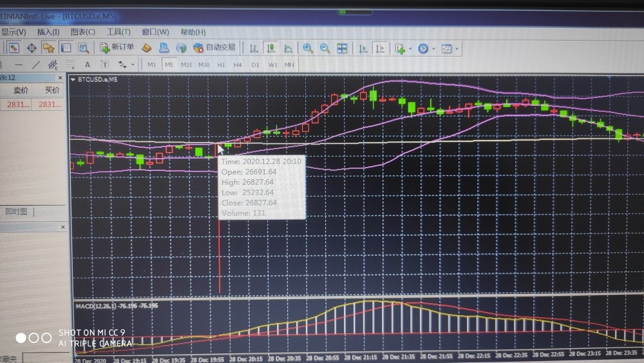Select the M5 timeframe button

[x=169, y=65]
